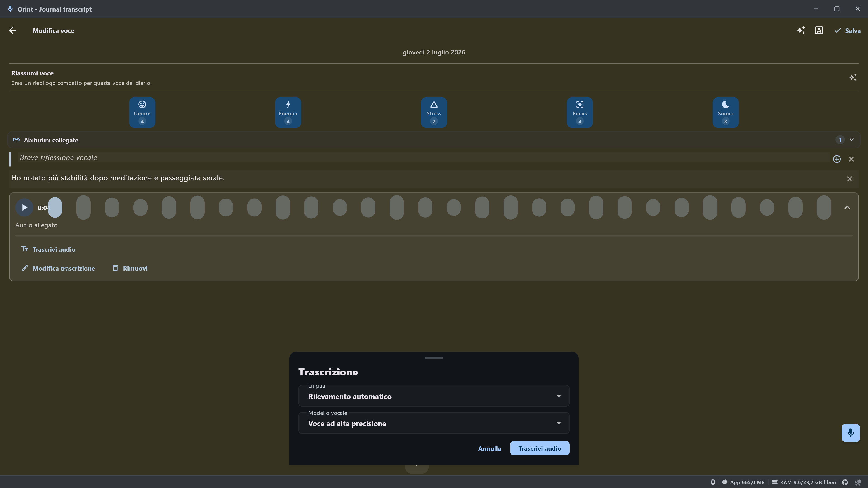Select the Umore rating chip
The height and width of the screenshot is (488, 868).
coord(142,113)
